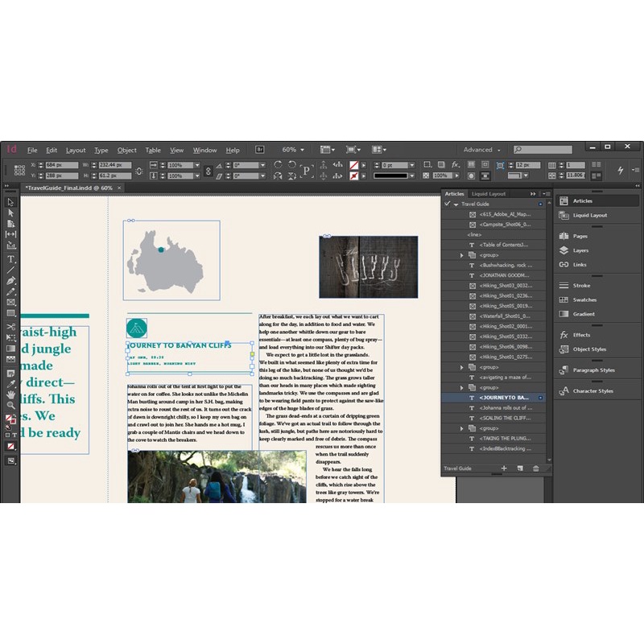The width and height of the screenshot is (644, 644).
Task: Select the Johanna rolls out of row
Action: click(x=494, y=408)
